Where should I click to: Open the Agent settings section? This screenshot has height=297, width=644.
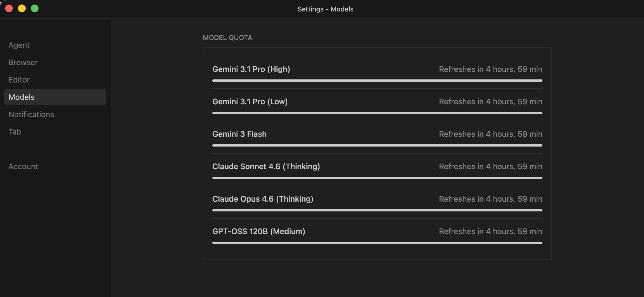19,45
